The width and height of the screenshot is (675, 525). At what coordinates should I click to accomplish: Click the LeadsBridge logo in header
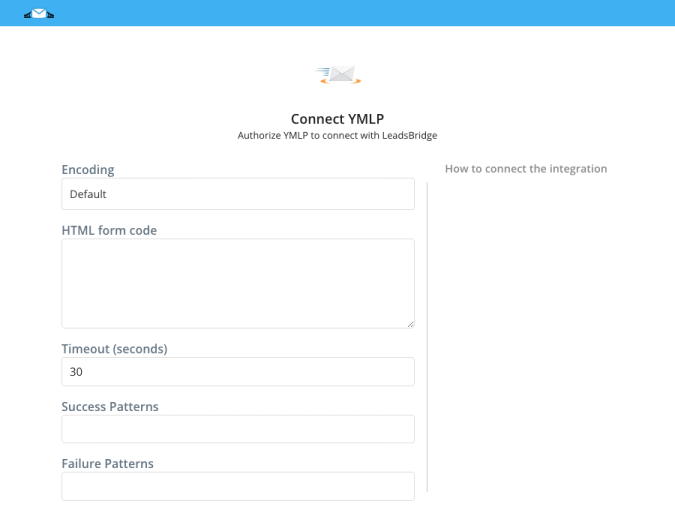point(39,14)
